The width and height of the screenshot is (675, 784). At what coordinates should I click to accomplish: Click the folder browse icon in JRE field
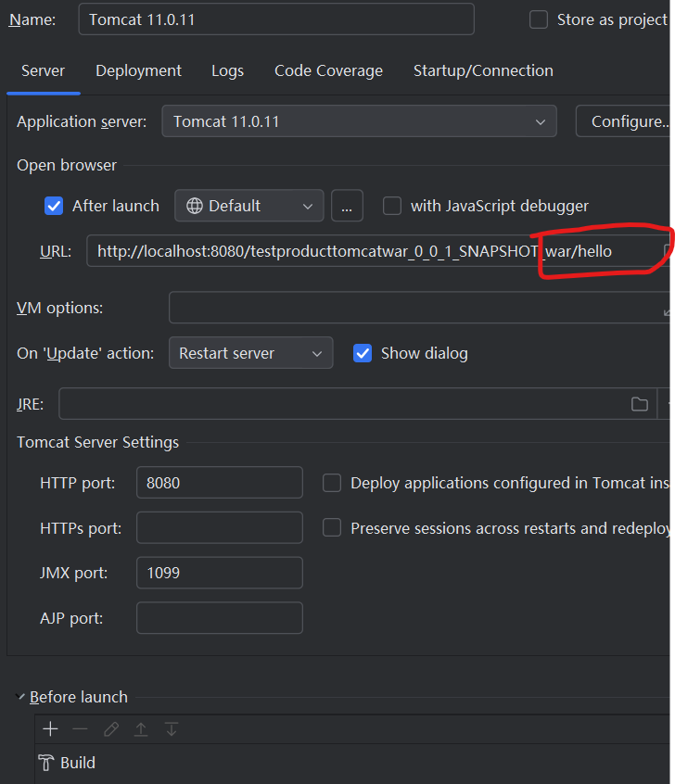(640, 403)
